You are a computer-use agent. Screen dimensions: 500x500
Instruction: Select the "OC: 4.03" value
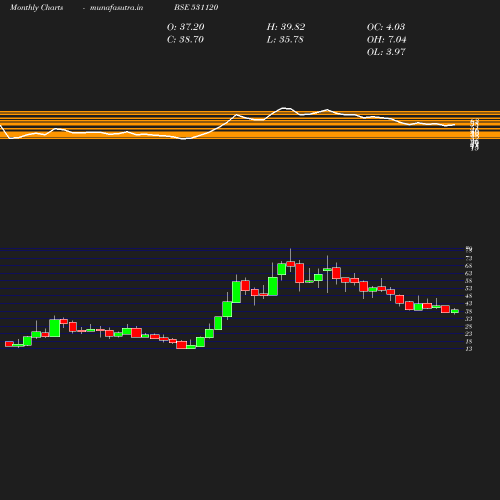(386, 27)
